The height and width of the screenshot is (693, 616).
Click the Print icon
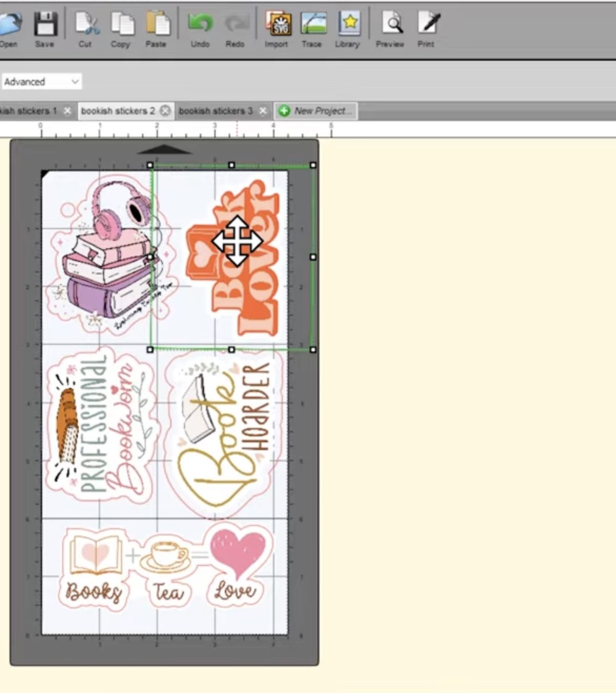tap(427, 30)
